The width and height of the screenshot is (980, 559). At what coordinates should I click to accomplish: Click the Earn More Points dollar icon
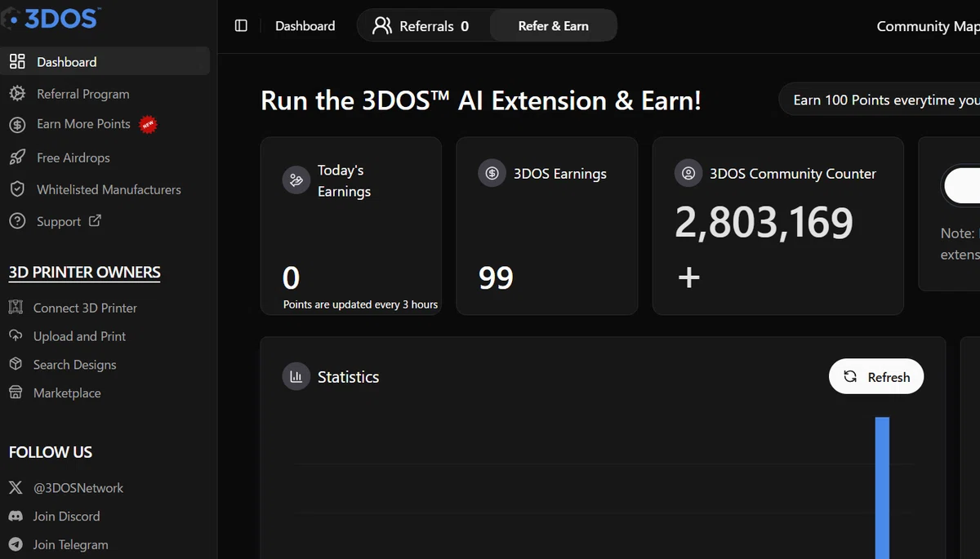click(16, 125)
